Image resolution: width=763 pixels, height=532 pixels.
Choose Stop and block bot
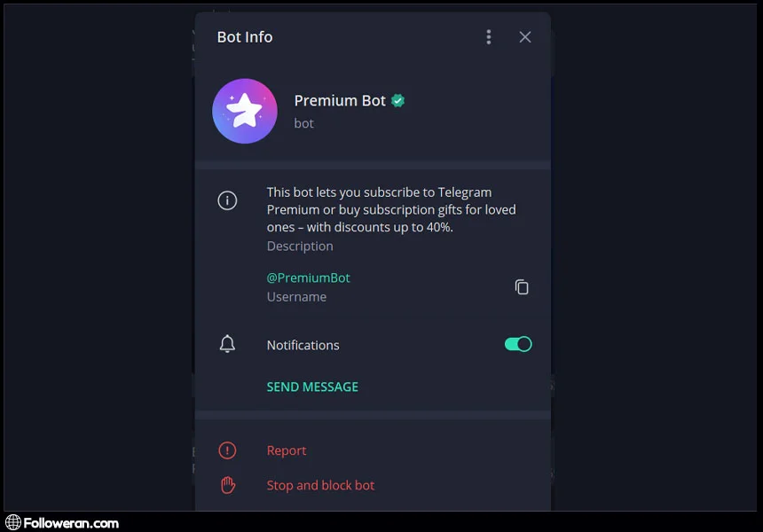pyautogui.click(x=320, y=485)
